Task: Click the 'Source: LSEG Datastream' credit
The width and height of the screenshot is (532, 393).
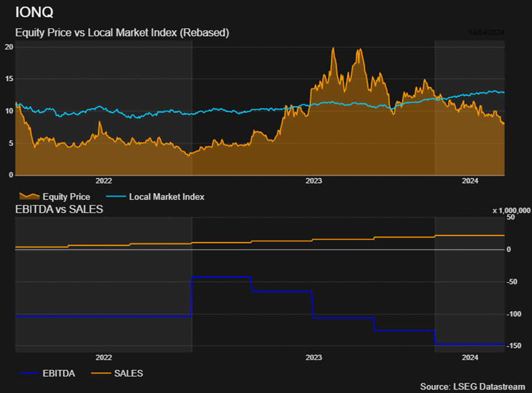Action: coord(473,387)
